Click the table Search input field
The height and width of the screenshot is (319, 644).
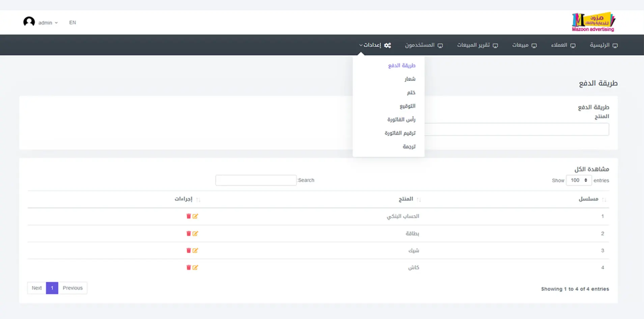[x=256, y=180]
